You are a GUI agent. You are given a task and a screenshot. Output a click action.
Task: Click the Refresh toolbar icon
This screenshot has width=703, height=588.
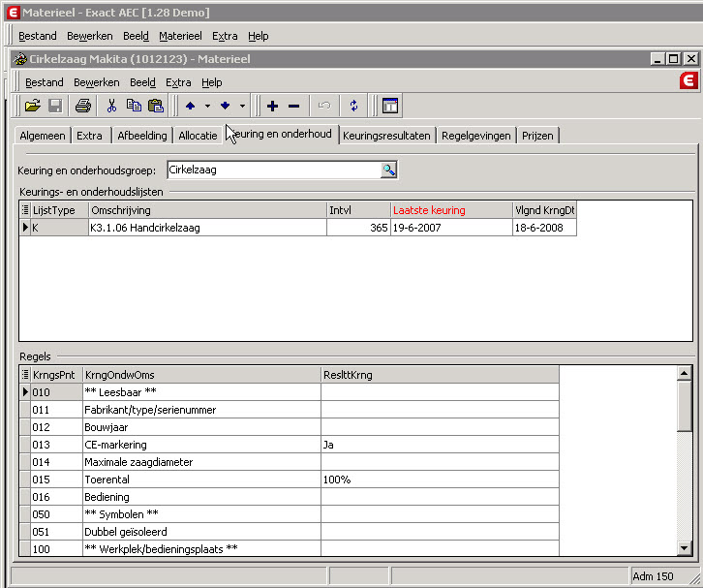point(353,106)
